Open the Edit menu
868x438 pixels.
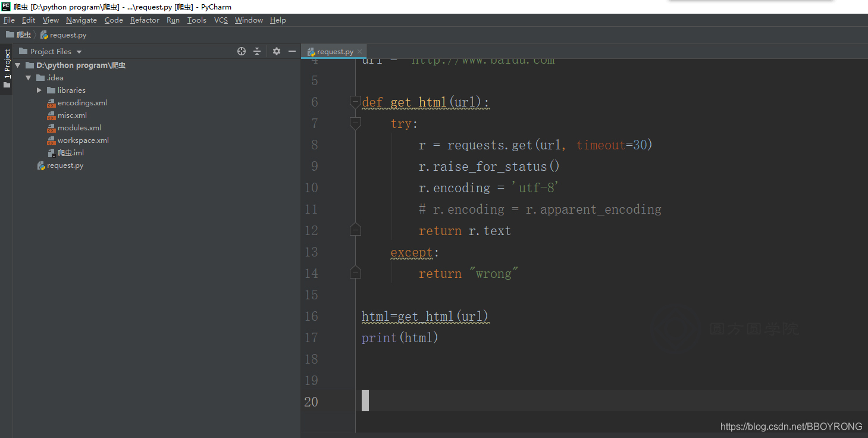click(29, 20)
